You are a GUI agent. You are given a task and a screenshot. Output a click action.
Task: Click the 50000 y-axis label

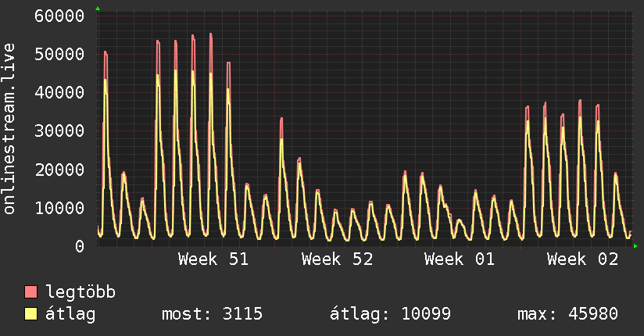[x=59, y=54]
